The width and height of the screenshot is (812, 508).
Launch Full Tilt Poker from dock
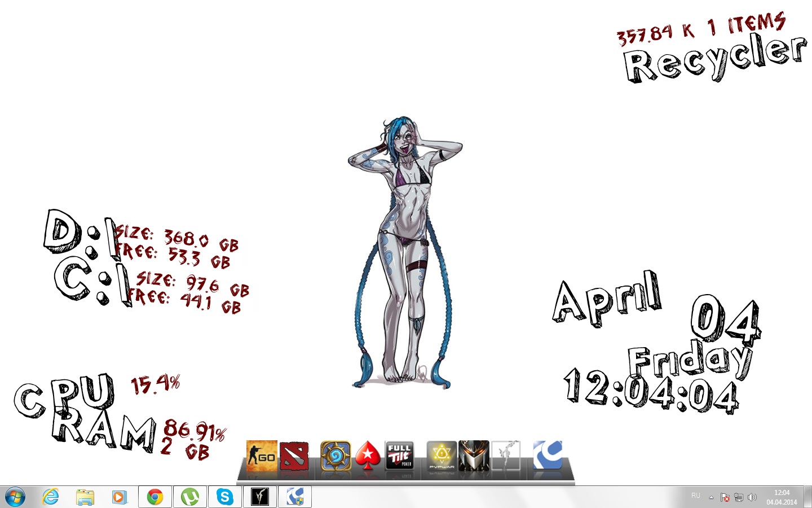[399, 456]
